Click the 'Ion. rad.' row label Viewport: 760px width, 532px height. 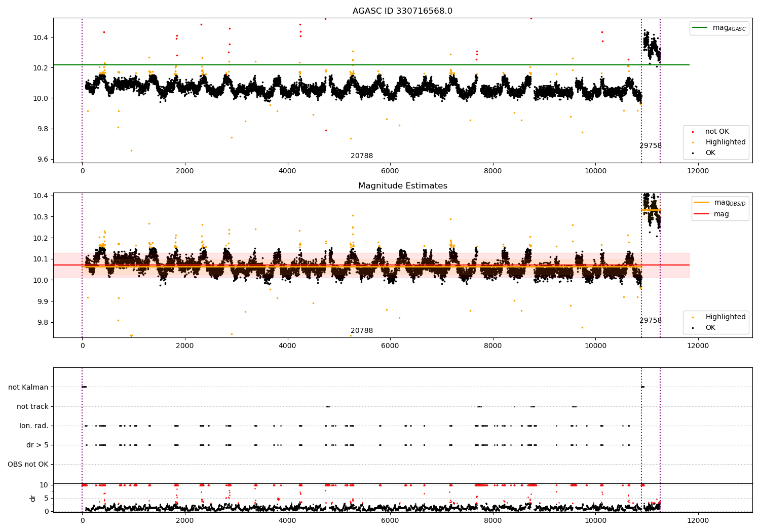[x=34, y=426]
